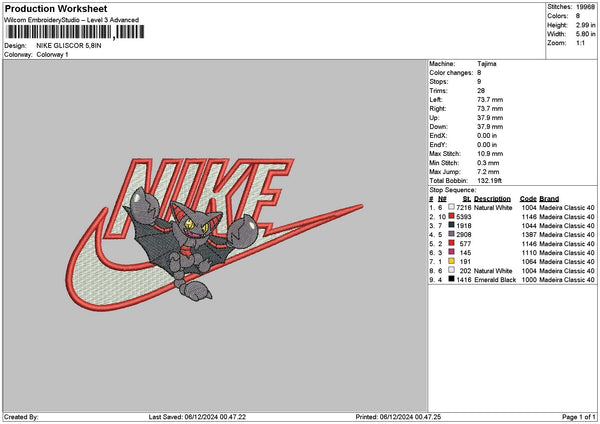Select the red swatch beside stitch count 577
The height and width of the screenshot is (424, 600).
click(x=452, y=243)
